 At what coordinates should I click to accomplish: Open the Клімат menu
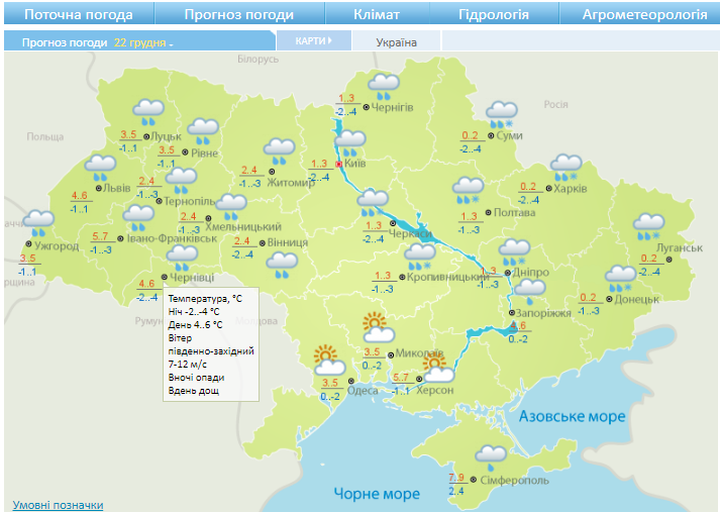[x=376, y=14]
